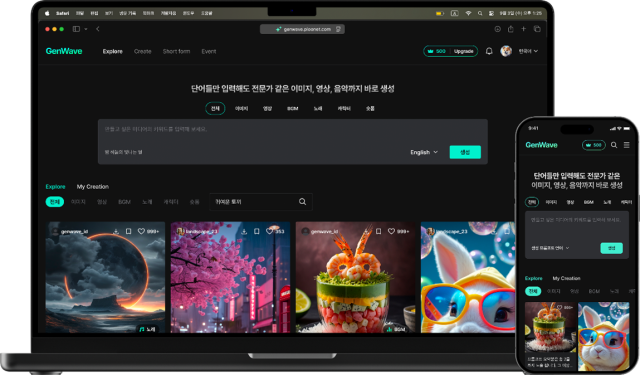Click the reader icon inside the address bar
Image resolution: width=640 pixels, height=375 pixels.
coord(338,29)
